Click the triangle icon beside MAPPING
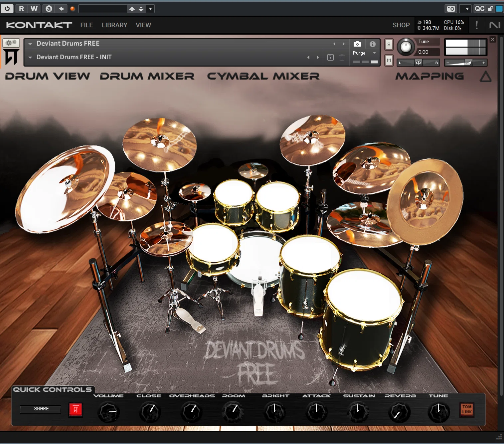504x444 pixels. click(485, 77)
